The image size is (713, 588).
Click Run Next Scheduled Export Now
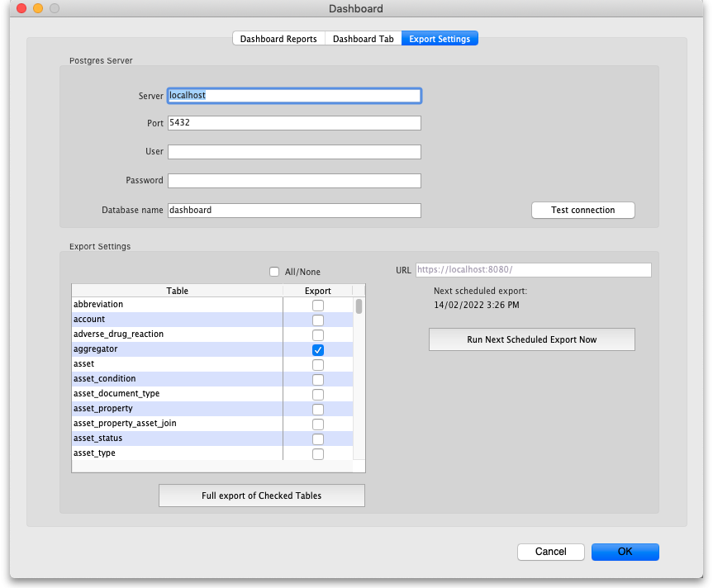click(x=531, y=339)
